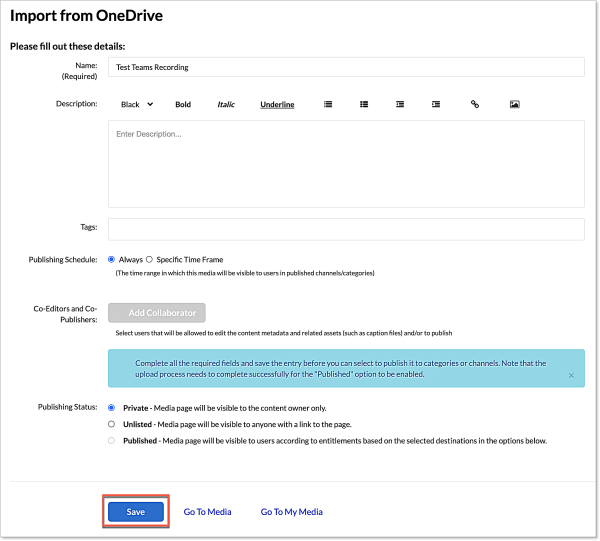The image size is (600, 541).
Task: Click the Name input field
Action: tap(346, 67)
